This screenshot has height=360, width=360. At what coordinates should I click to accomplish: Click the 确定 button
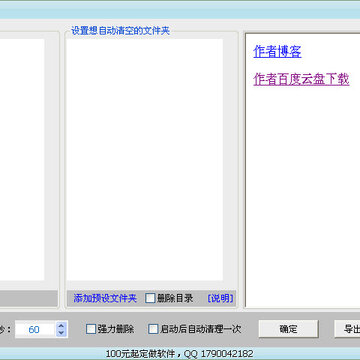(288, 329)
